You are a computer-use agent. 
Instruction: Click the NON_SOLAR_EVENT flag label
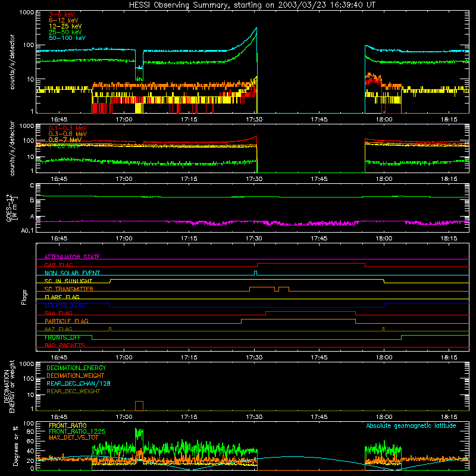click(72, 273)
